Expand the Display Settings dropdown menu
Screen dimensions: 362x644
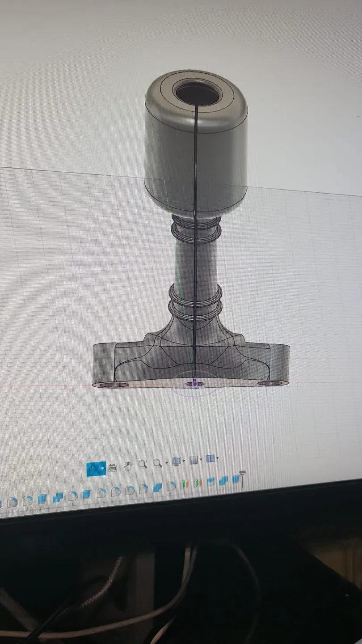(x=183, y=462)
